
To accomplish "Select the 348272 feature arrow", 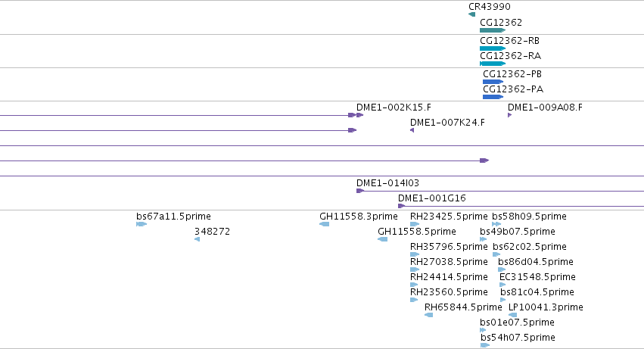I will coord(198,239).
